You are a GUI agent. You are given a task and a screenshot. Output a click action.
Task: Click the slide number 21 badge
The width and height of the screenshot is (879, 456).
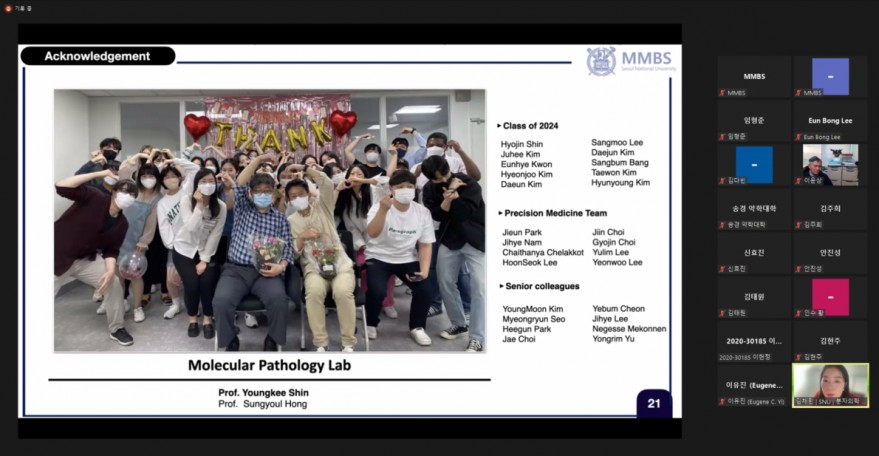[x=654, y=403]
